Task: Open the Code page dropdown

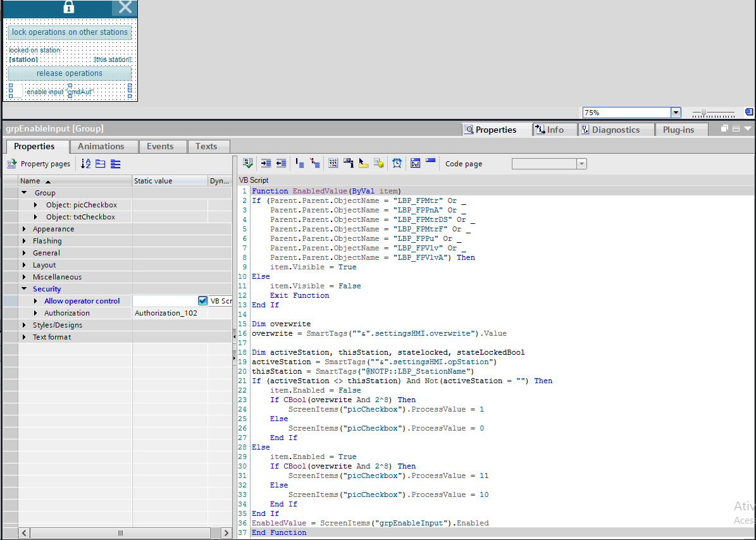Action: pos(581,164)
